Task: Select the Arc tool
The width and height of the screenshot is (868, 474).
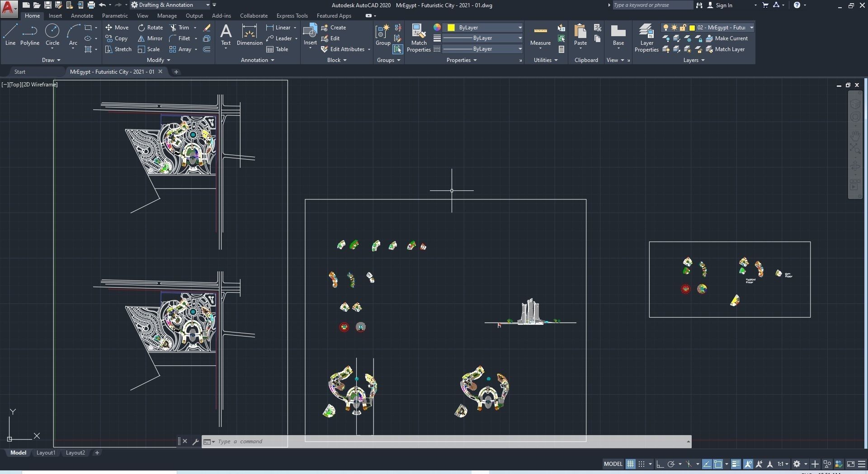Action: [x=73, y=35]
